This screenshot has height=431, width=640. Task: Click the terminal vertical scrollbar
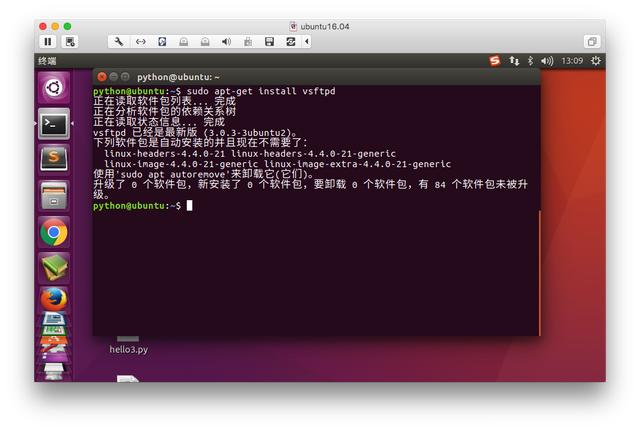click(540, 273)
